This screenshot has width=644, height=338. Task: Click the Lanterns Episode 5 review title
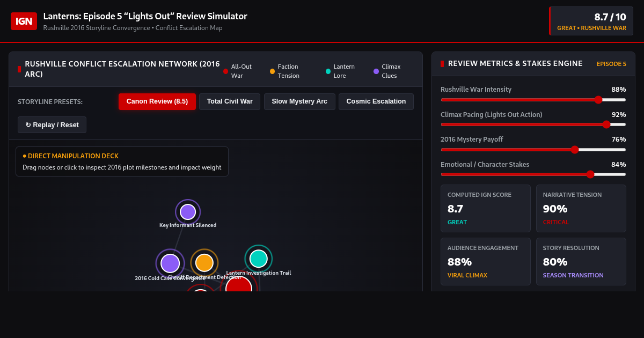(145, 16)
